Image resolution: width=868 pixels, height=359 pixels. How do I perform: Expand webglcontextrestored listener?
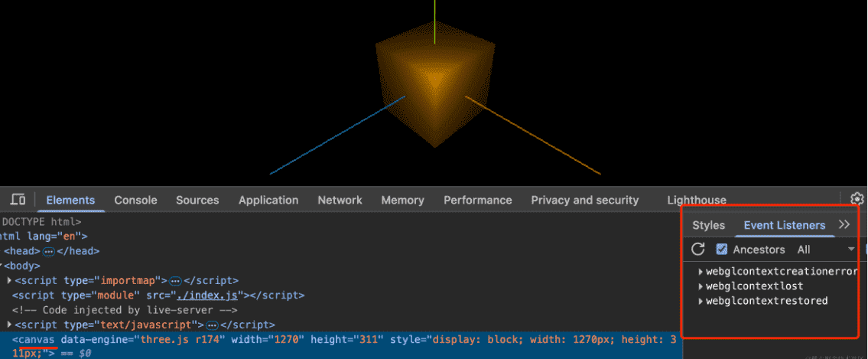(701, 301)
